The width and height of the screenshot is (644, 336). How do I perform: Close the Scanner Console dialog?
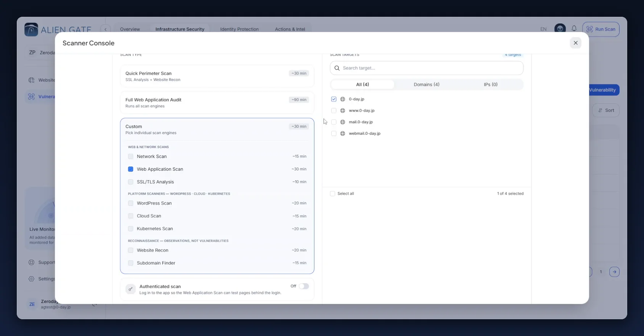tap(576, 43)
